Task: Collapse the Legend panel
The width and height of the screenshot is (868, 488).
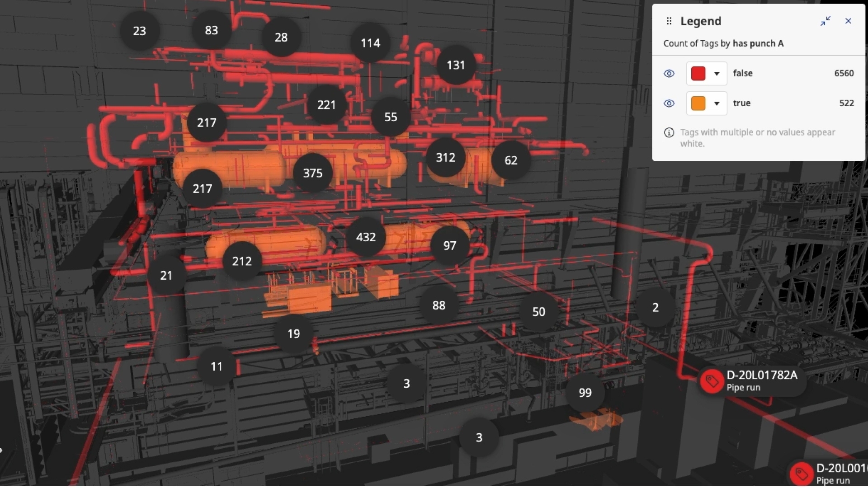Action: pos(826,21)
